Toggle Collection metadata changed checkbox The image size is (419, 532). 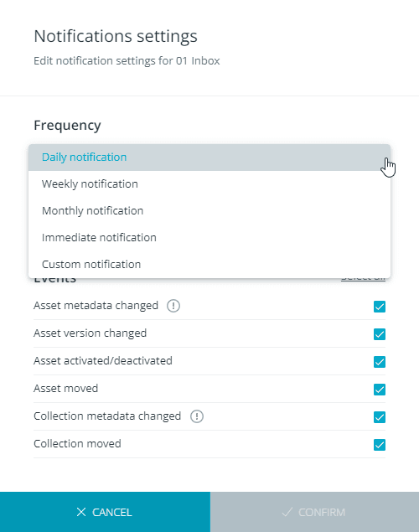click(380, 417)
